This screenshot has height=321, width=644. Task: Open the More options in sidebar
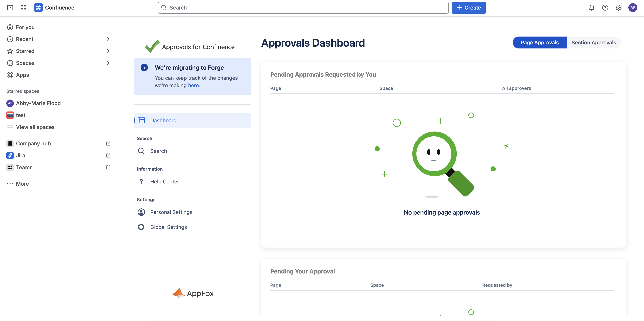tap(22, 184)
